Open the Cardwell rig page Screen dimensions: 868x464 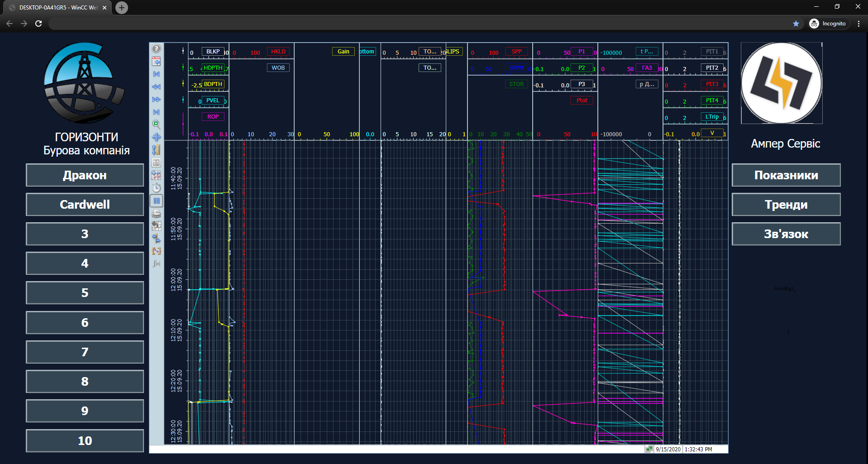pyautogui.click(x=85, y=205)
